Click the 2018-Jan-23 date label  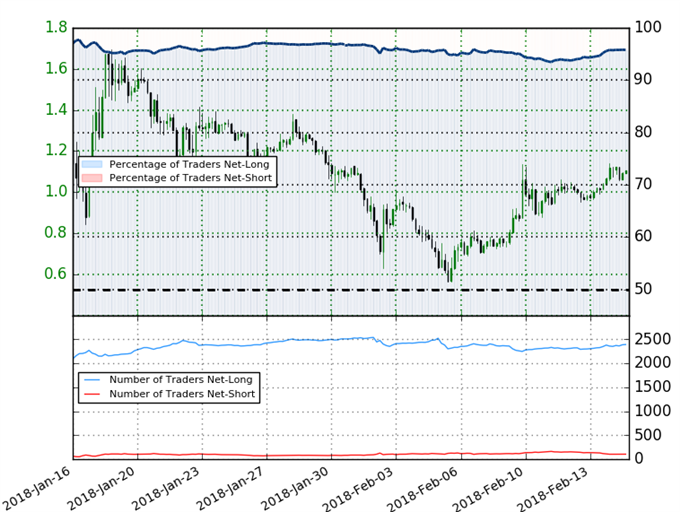166,488
